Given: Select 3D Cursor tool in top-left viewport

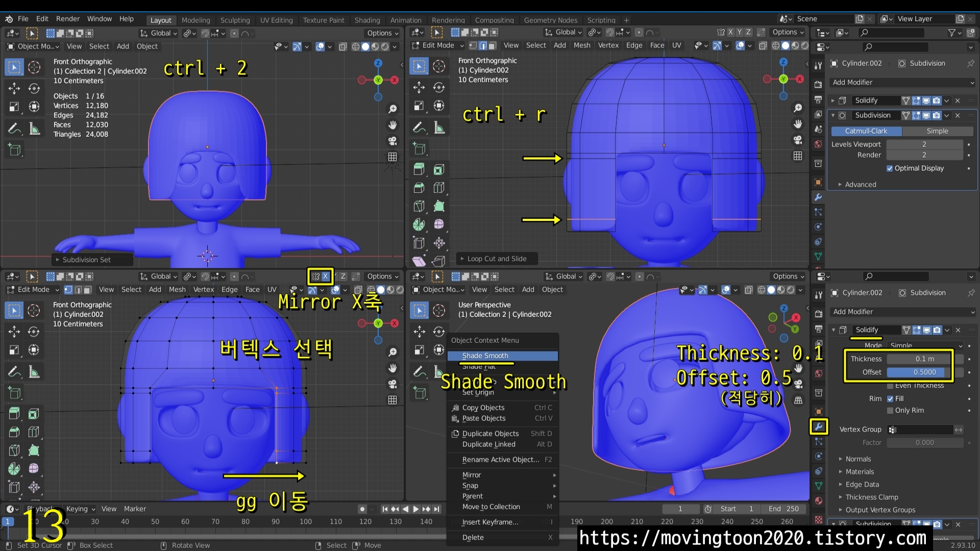Looking at the screenshot, I should tap(34, 67).
